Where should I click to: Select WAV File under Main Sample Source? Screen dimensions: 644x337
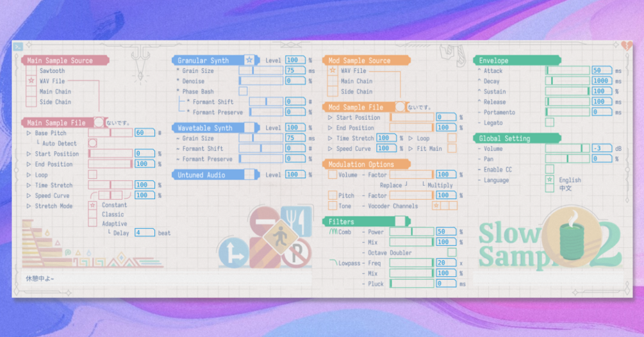pyautogui.click(x=31, y=81)
